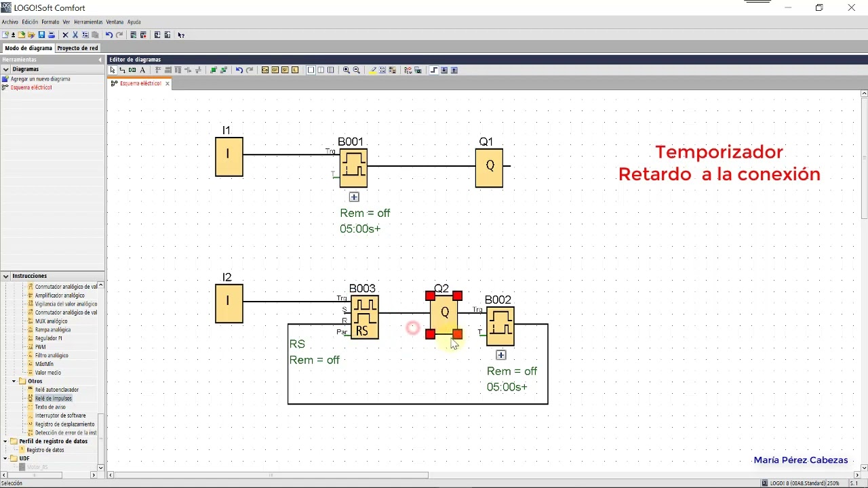868x488 pixels.
Task: Open Esquema eléctrico1 in Diagramas list
Action: tap(31, 87)
